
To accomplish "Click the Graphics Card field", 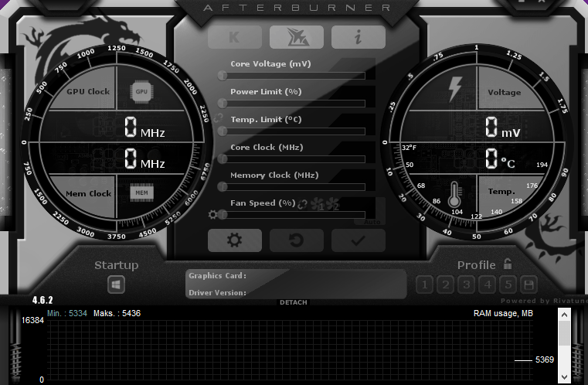I will 296,276.
